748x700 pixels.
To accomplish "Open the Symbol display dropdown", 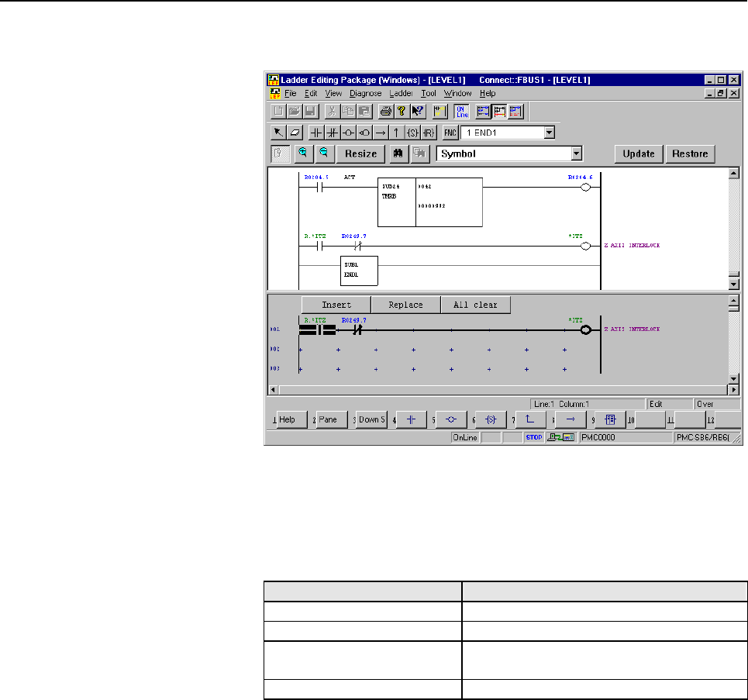I will click(x=575, y=153).
